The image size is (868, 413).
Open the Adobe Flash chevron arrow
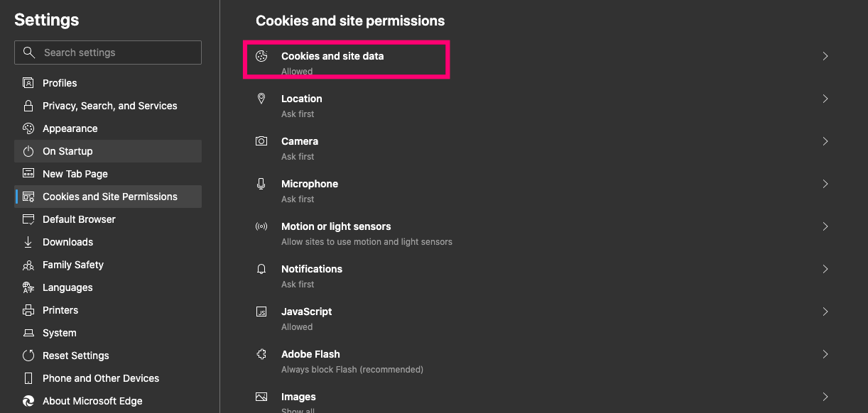pyautogui.click(x=825, y=354)
